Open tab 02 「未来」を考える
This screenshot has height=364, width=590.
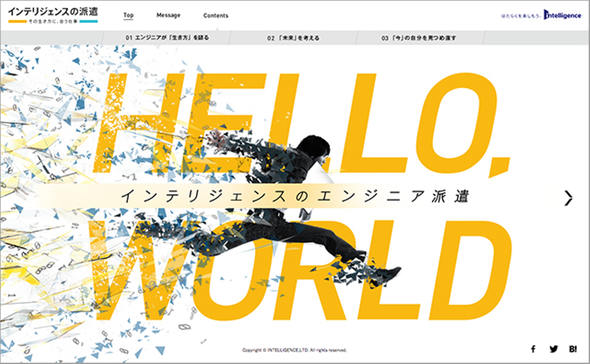click(293, 38)
